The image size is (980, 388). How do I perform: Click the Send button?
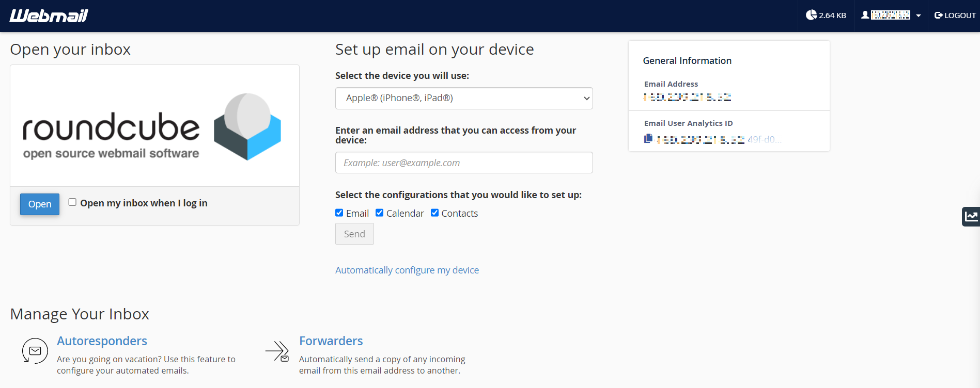(354, 234)
